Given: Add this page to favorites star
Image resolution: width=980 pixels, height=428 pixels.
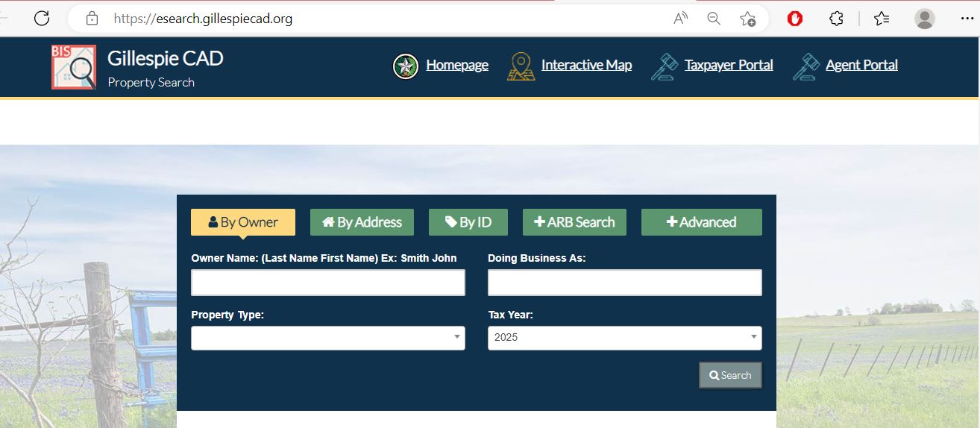Looking at the screenshot, I should 747,19.
